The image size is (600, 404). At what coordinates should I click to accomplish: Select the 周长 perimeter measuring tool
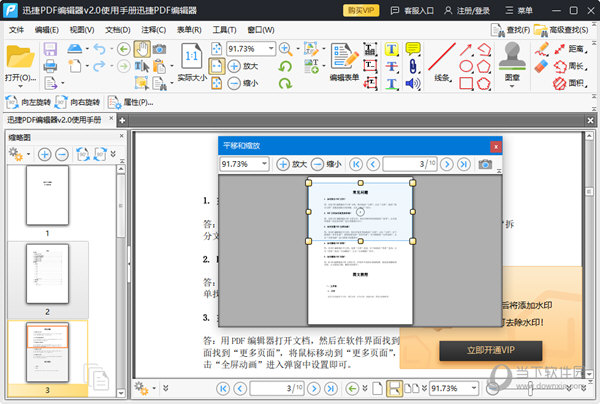coord(569,66)
